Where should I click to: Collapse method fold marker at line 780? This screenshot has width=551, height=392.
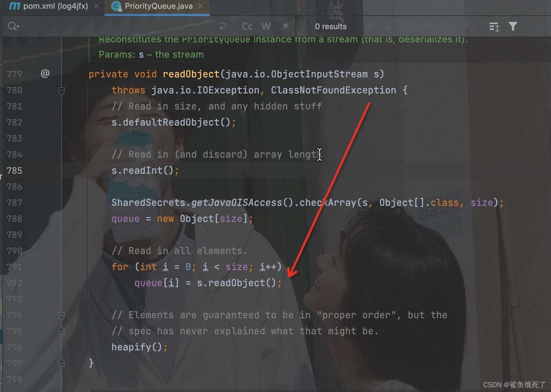pyautogui.click(x=61, y=91)
